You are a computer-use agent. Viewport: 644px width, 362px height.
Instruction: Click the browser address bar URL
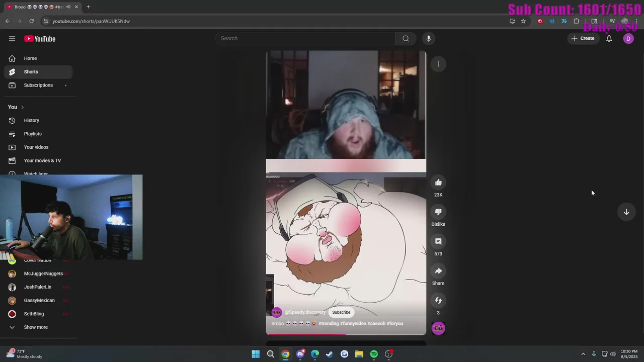point(91,21)
